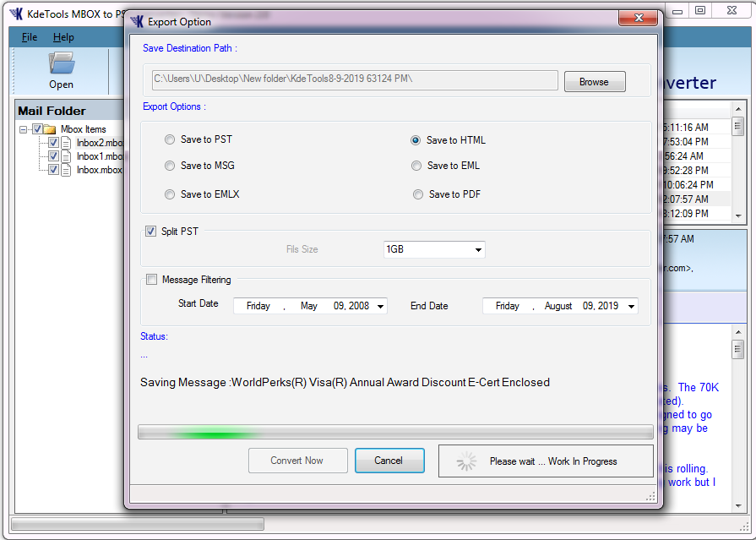This screenshot has width=756, height=540.
Task: Enable the Message Filtering checkbox
Action: 151,280
